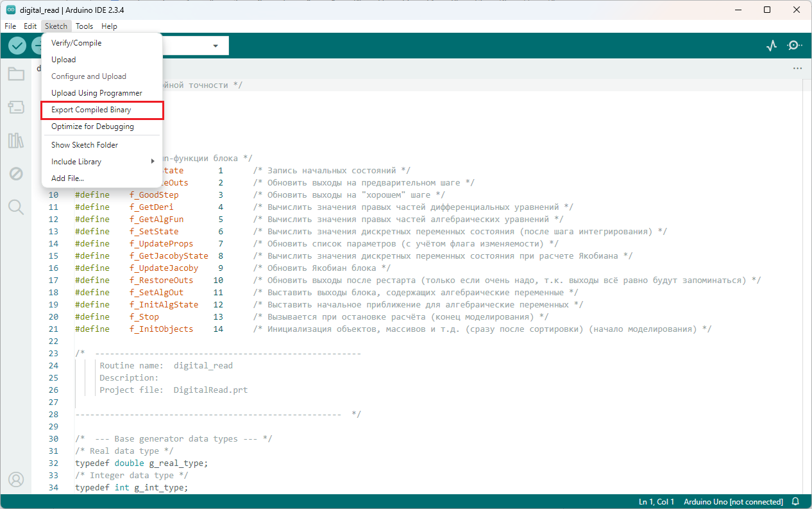
Task: Expand the board selector dropdown
Action: [215, 46]
